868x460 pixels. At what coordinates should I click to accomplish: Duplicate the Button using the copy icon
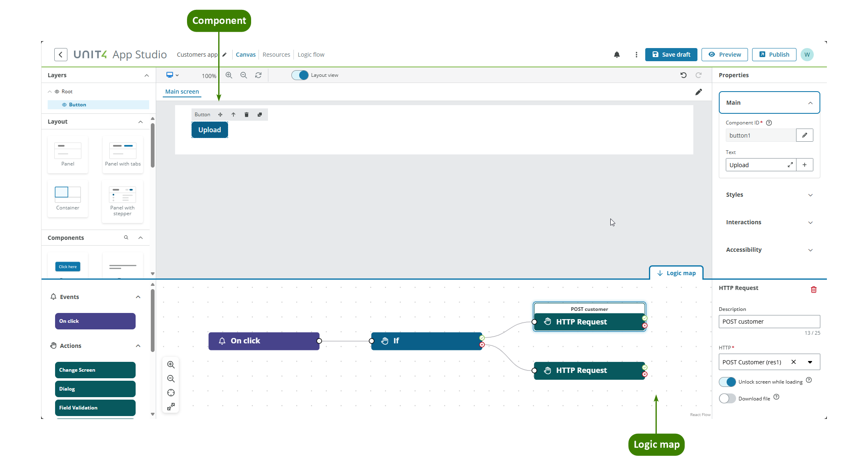tap(260, 115)
